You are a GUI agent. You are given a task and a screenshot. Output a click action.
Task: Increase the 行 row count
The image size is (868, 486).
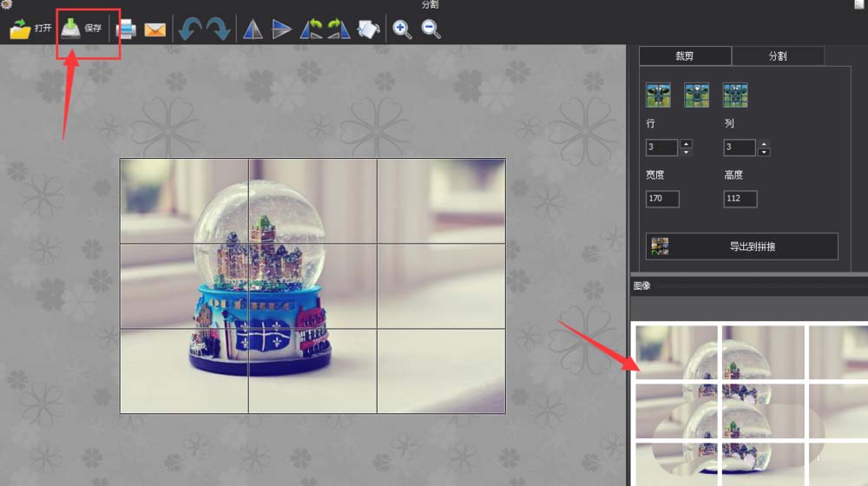[x=686, y=144]
